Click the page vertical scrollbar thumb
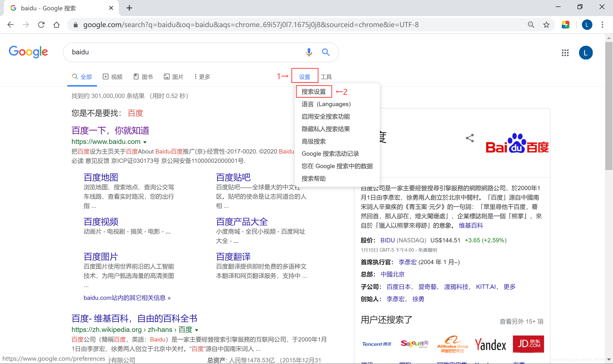This screenshot has width=613, height=364. (x=609, y=106)
